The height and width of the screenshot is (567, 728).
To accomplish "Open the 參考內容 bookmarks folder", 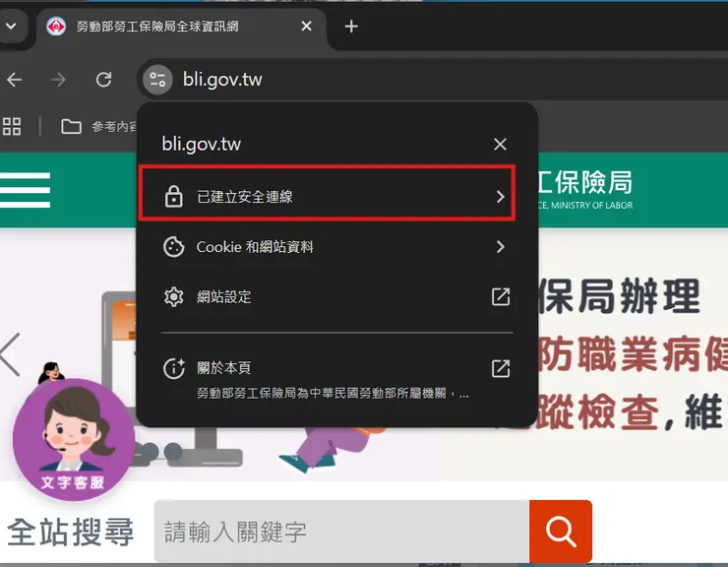I will (x=99, y=126).
